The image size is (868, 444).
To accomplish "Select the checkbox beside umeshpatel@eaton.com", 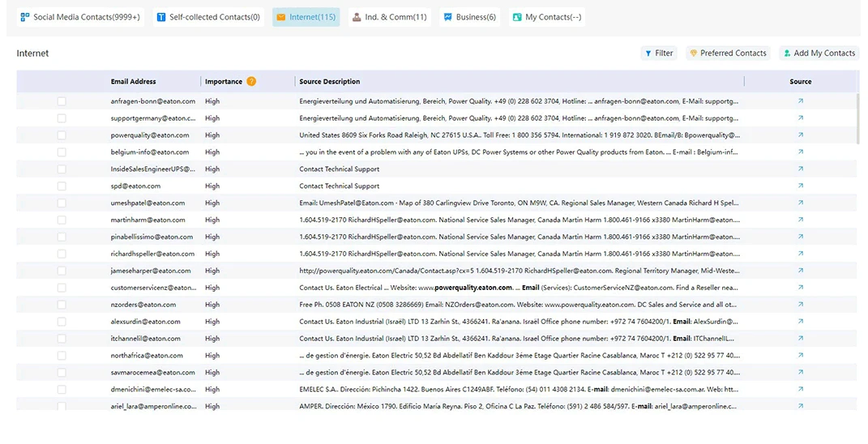I will pos(62,203).
